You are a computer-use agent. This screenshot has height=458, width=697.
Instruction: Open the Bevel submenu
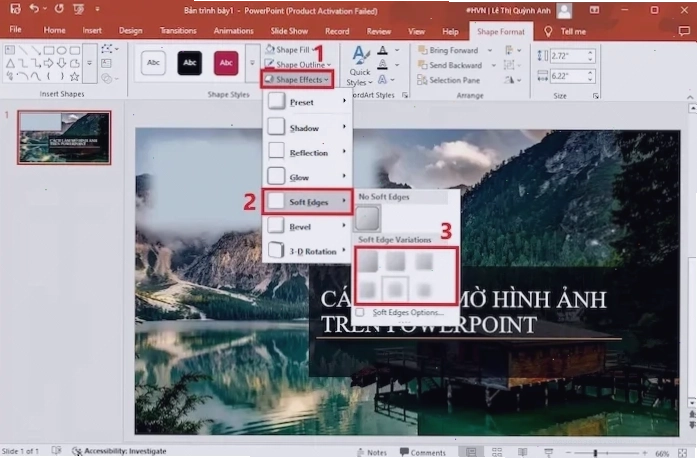tap(307, 227)
